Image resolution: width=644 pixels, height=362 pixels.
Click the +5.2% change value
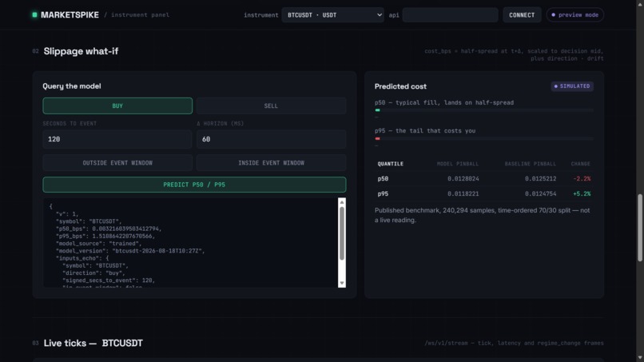[x=582, y=193]
